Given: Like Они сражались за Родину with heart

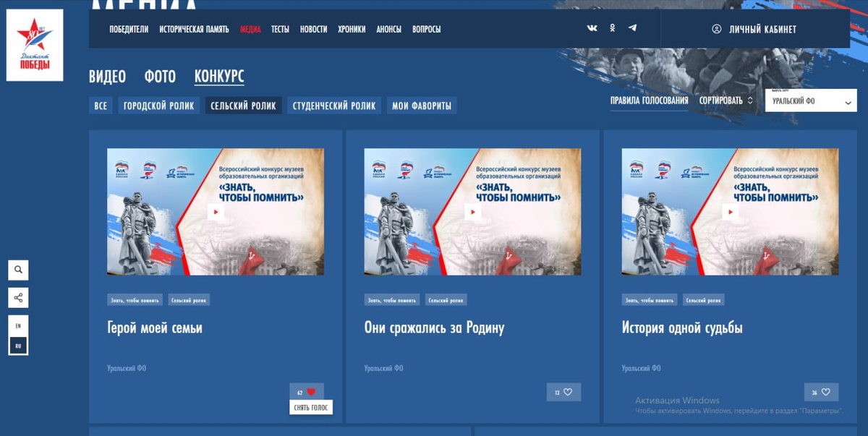Looking at the screenshot, I should point(568,392).
